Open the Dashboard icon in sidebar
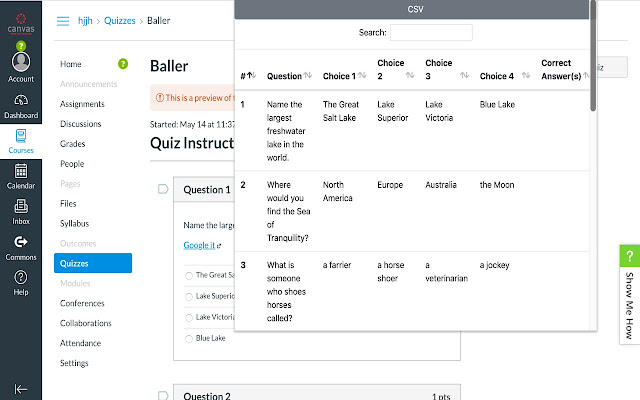640x400 pixels. click(x=21, y=100)
